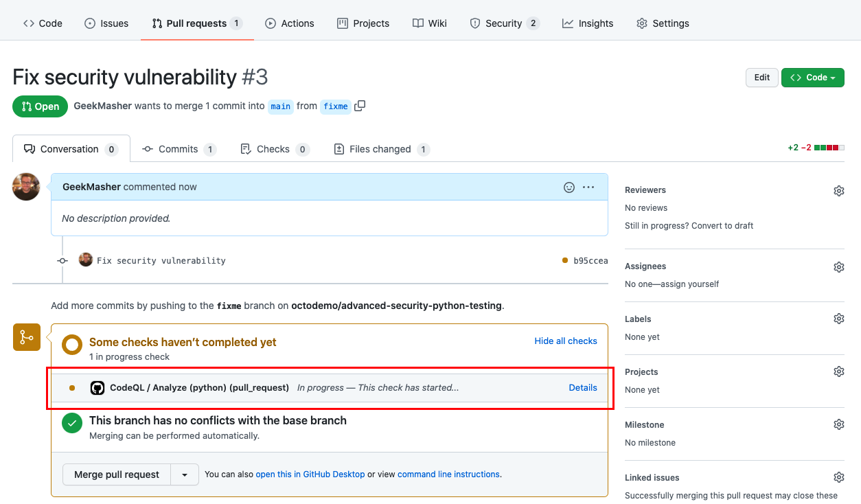Open Milestone settings gear
This screenshot has height=504, width=861.
pos(839,424)
